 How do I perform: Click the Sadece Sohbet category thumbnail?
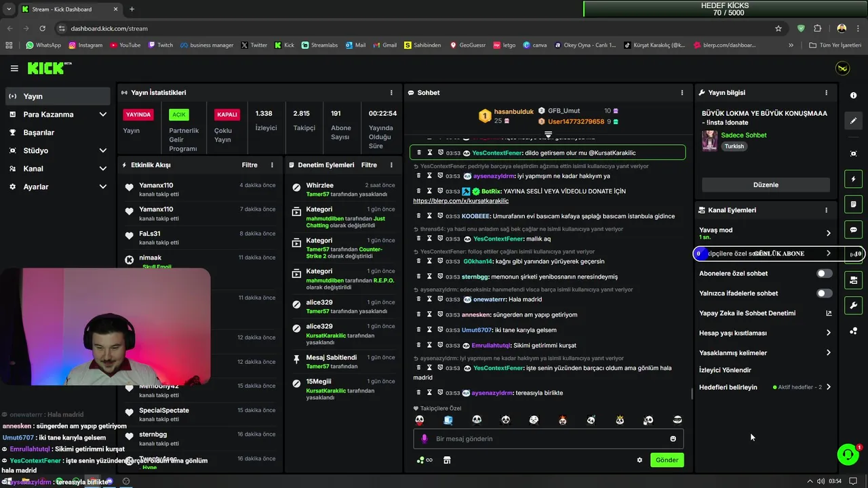tap(709, 140)
